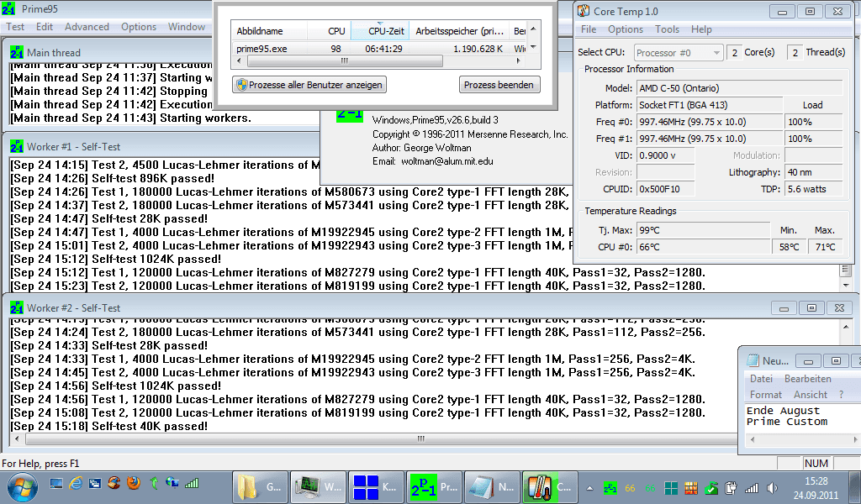Open the blue tiles taskbar button K...
Image resolution: width=861 pixels, height=504 pixels.
(x=376, y=487)
